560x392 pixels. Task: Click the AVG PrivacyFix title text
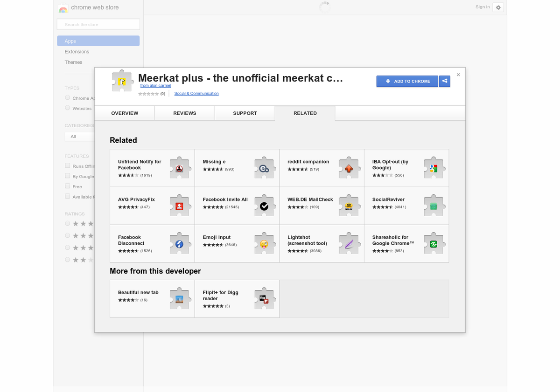[136, 199]
